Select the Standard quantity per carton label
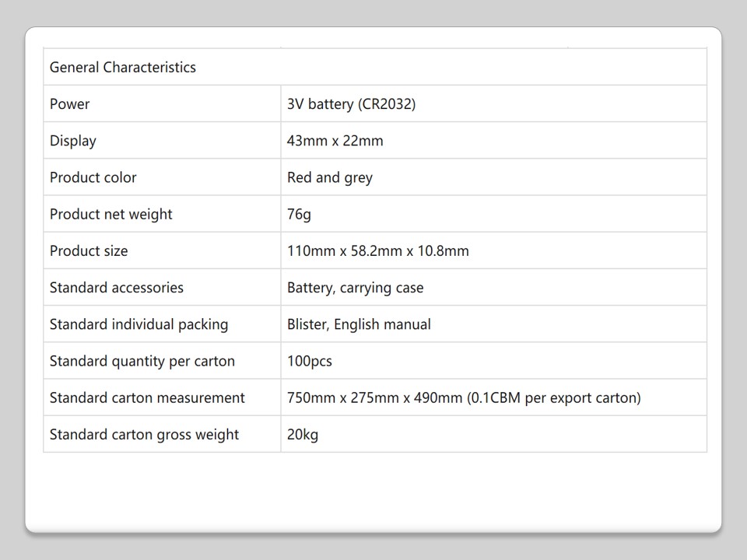747x560 pixels. tap(142, 361)
